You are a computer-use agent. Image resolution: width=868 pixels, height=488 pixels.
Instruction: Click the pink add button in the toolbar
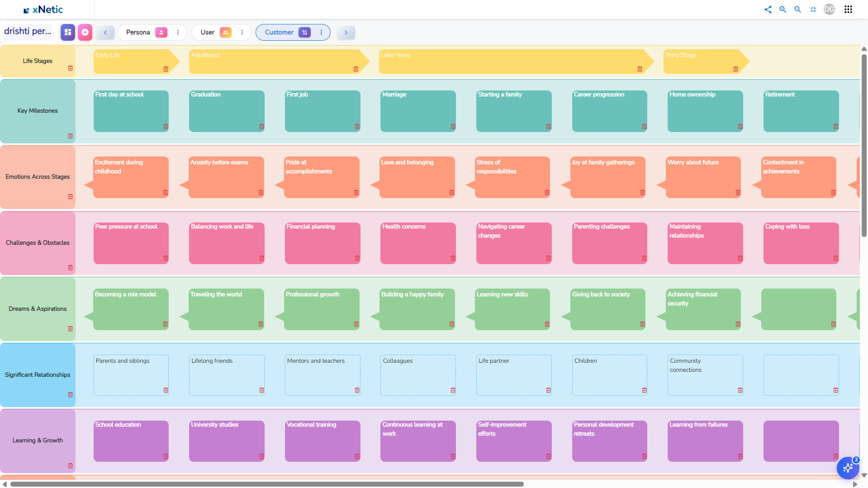click(x=85, y=32)
